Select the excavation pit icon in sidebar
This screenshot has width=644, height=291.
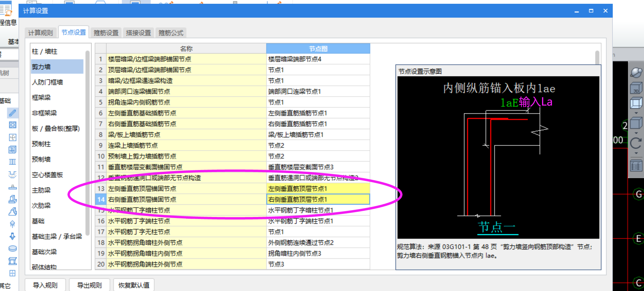point(12,174)
